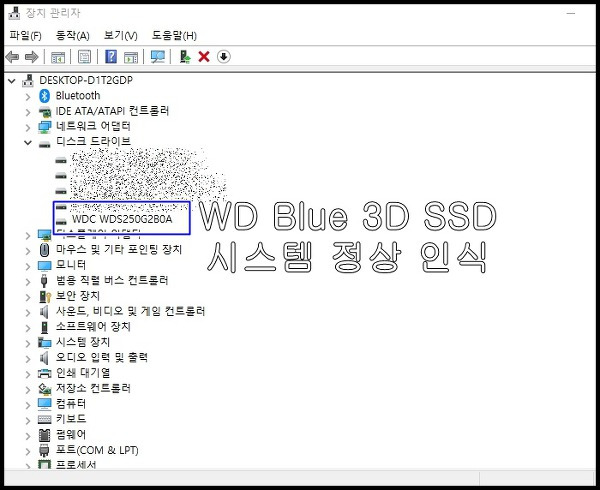Uninstall device with the red X icon
The height and width of the screenshot is (490, 600).
[204, 57]
